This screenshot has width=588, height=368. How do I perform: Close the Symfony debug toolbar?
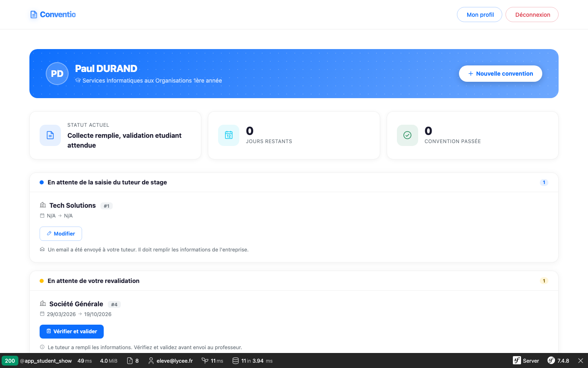pyautogui.click(x=580, y=361)
